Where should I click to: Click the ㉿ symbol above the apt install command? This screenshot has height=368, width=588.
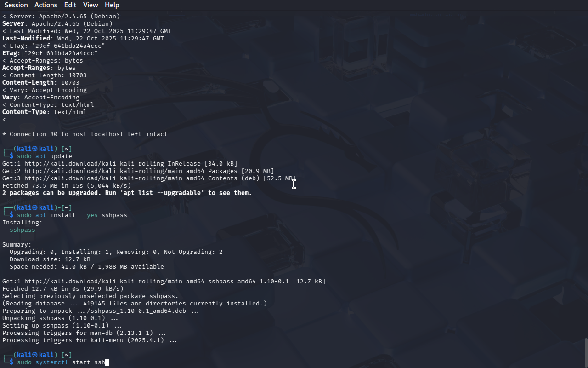click(x=35, y=207)
